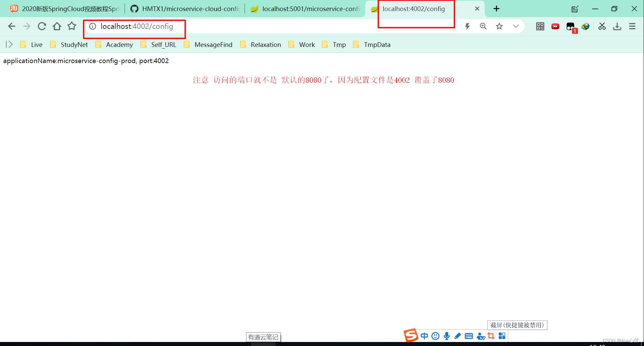
Task: Open the Work bookmark folder
Action: tap(307, 44)
